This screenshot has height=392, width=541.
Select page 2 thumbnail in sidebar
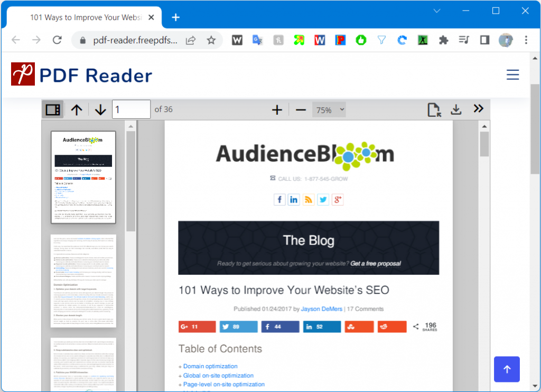(83, 281)
